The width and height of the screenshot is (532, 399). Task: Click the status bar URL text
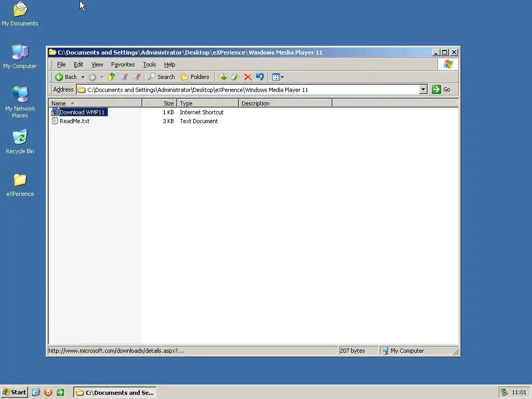coord(116,351)
